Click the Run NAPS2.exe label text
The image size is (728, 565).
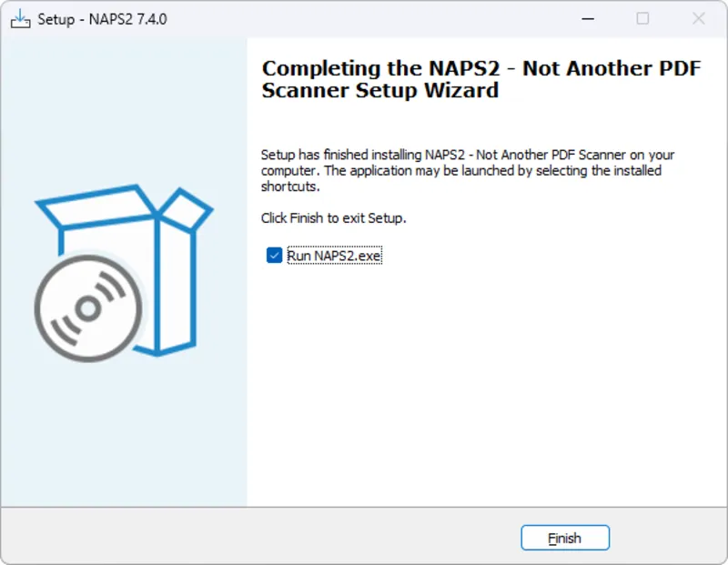(334, 256)
